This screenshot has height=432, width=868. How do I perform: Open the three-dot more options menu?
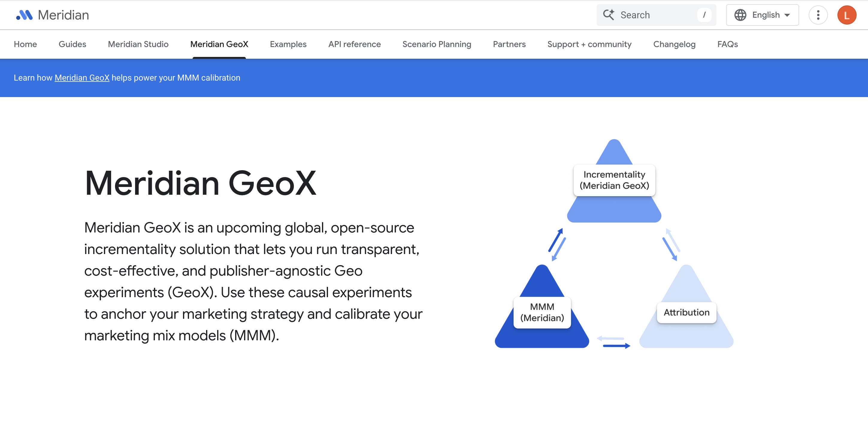pyautogui.click(x=818, y=15)
